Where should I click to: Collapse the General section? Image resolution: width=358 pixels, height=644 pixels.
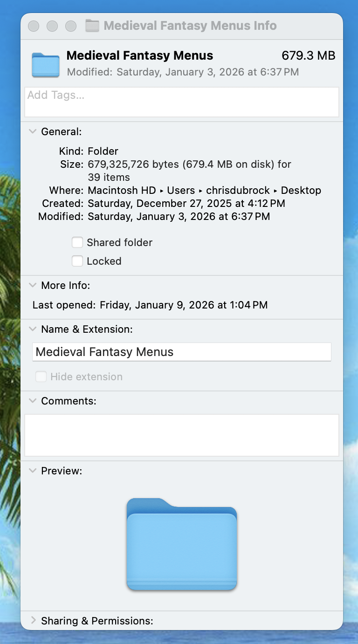[x=33, y=131]
